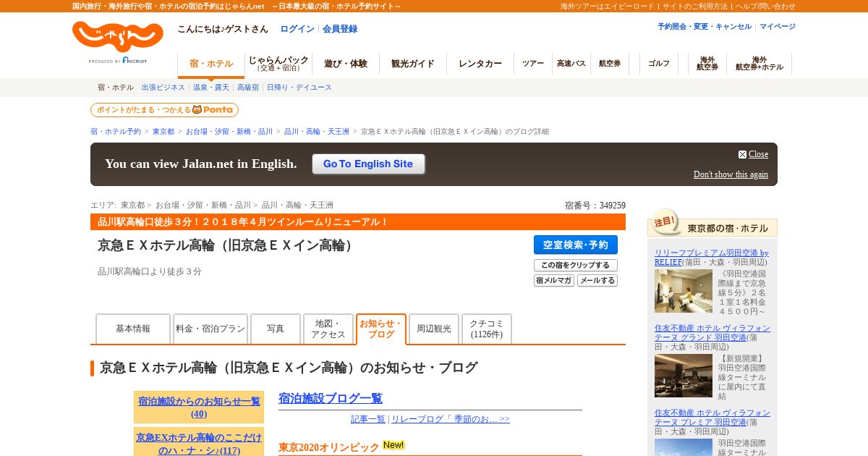Open 予約照会・変更・キャンセル link
The image size is (868, 456).
click(705, 26)
